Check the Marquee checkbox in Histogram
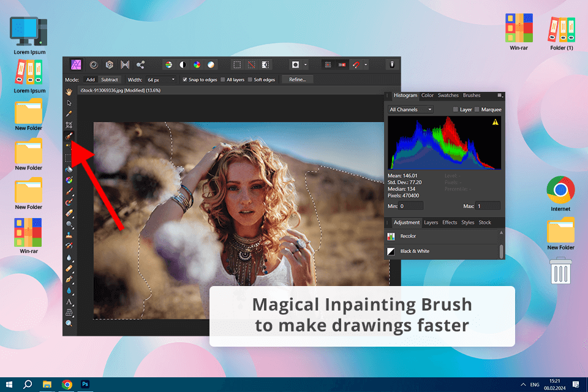This screenshot has width=588, height=392. (x=477, y=110)
